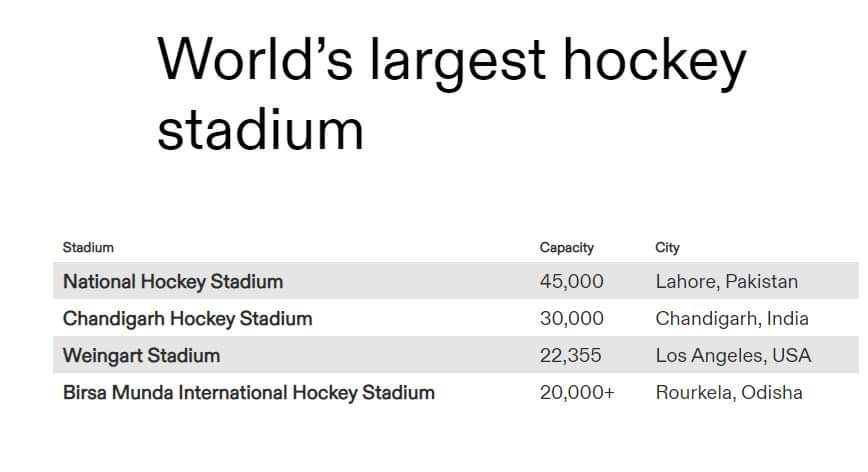Click the 45,000 capacity value
868x472 pixels.
(571, 282)
